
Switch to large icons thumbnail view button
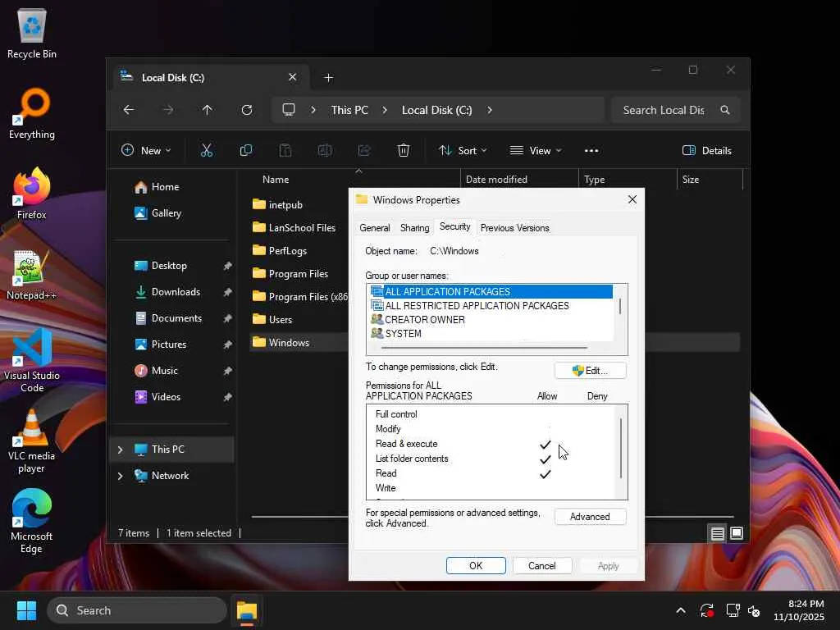[x=737, y=533]
